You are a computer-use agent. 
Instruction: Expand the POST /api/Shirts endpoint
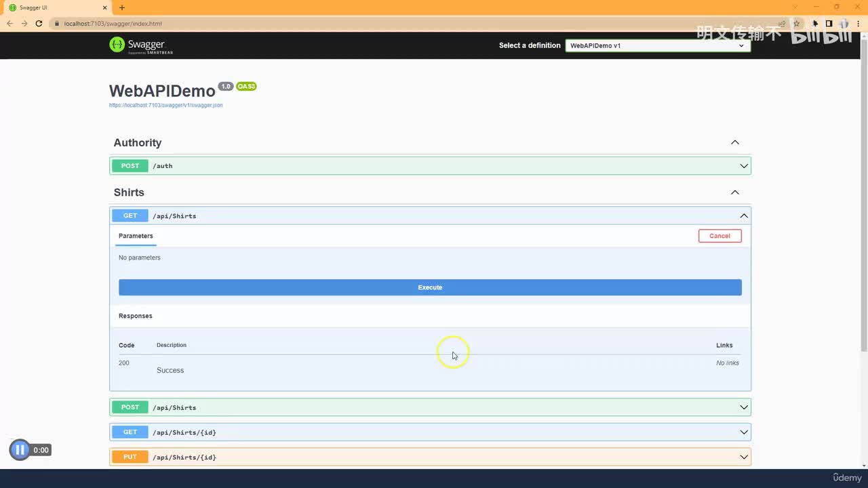tap(744, 407)
